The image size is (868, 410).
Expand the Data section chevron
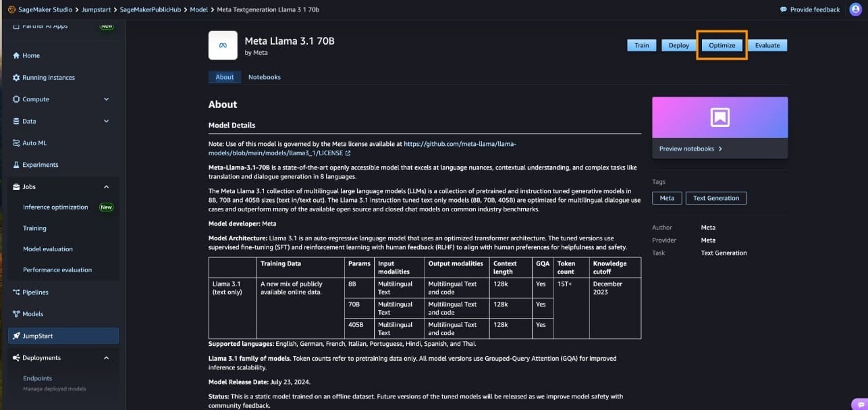[106, 122]
